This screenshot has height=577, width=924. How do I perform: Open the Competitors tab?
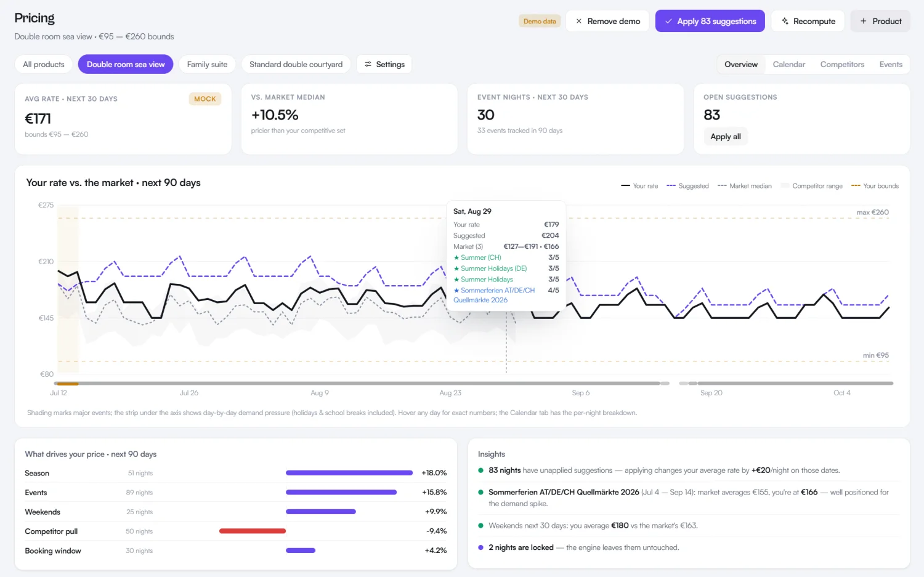pyautogui.click(x=842, y=64)
